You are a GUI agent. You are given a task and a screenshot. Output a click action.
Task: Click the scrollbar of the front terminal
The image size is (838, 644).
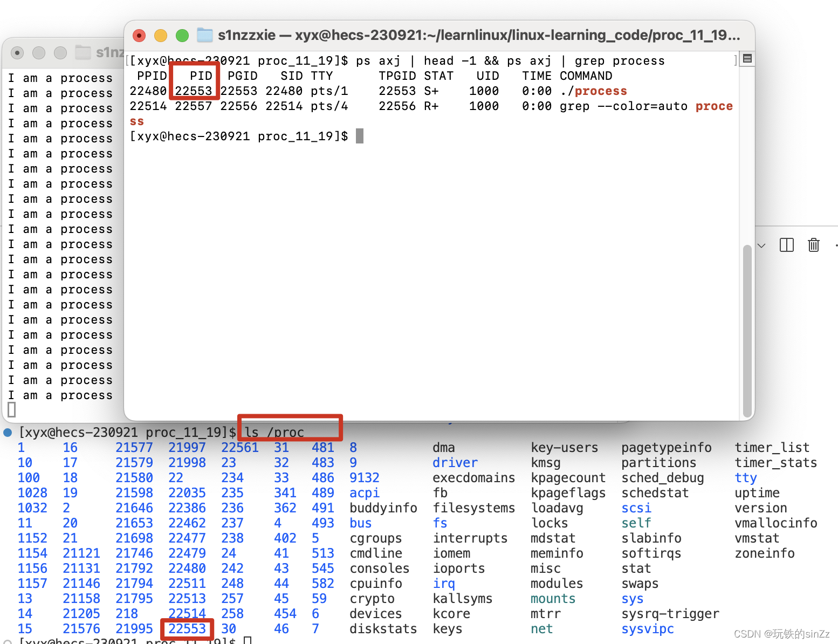coord(747,330)
